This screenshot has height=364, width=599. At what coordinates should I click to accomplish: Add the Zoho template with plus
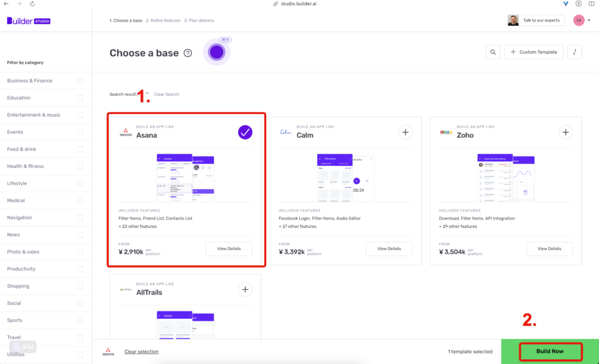[x=566, y=133]
